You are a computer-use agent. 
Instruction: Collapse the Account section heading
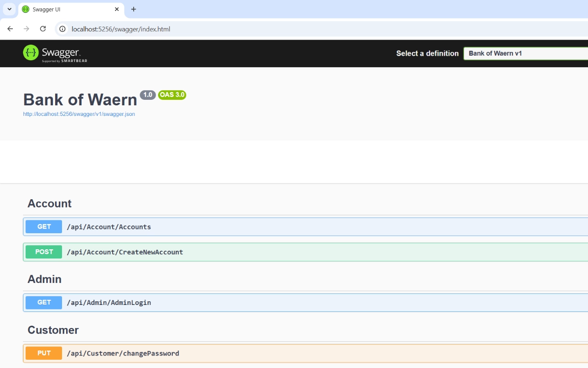[50, 204]
